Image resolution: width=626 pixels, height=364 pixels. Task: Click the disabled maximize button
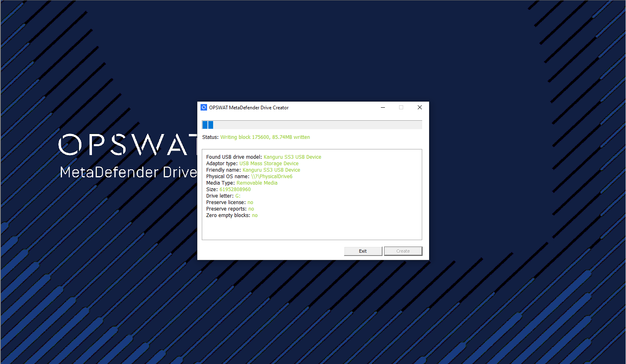[x=401, y=107]
